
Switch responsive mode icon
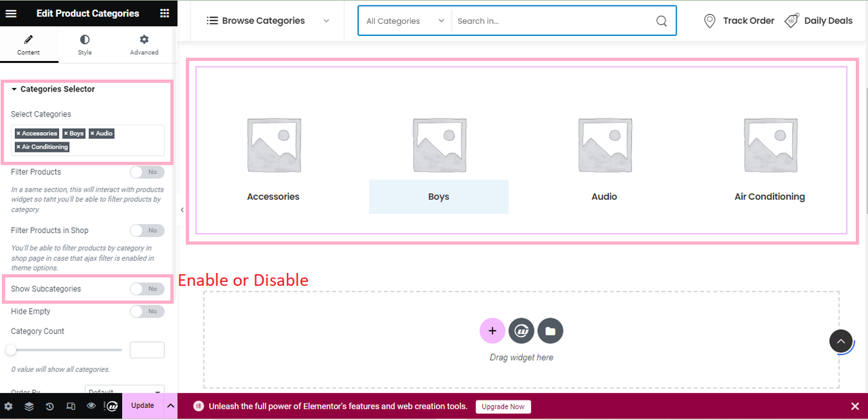tap(71, 406)
